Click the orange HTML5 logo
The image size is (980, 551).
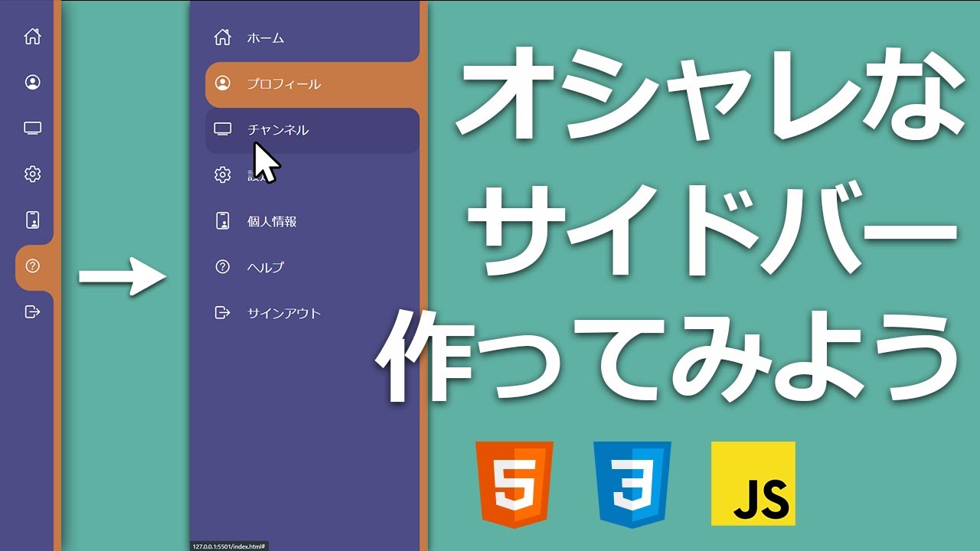pos(514,484)
